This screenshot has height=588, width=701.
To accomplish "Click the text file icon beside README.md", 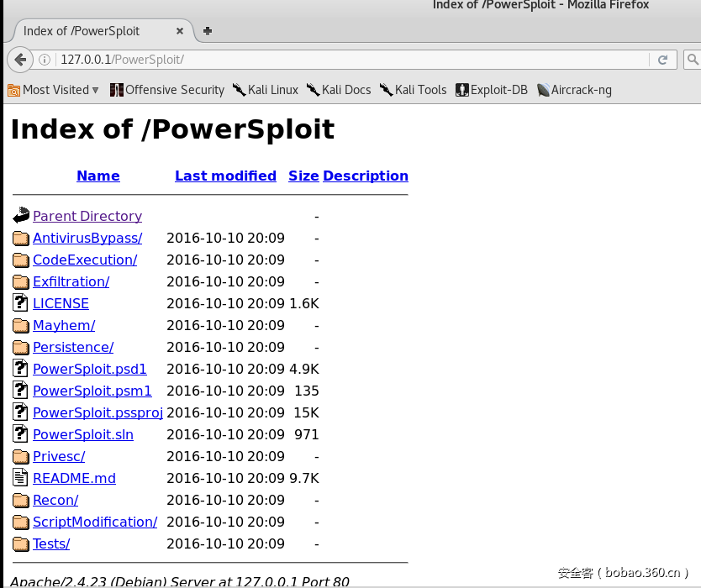I will 21,478.
